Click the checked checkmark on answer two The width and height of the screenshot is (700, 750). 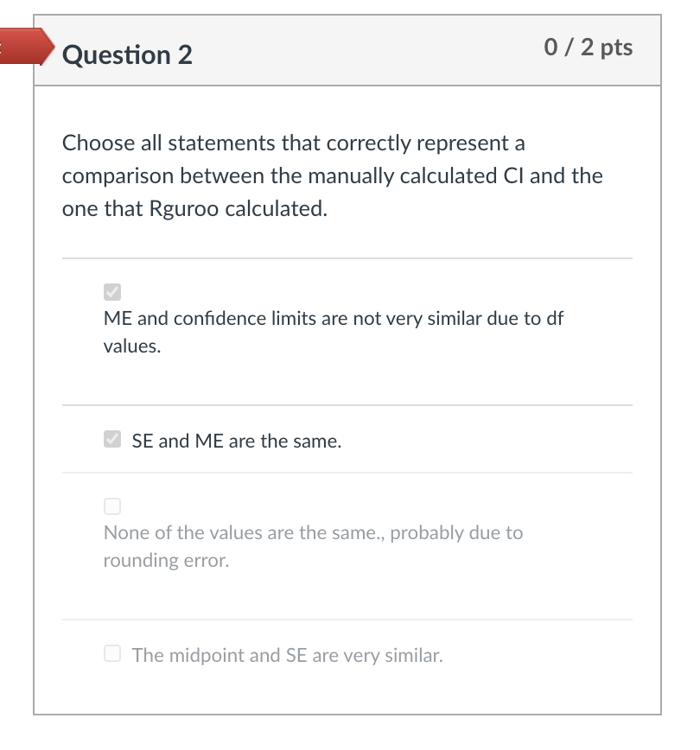pos(111,438)
